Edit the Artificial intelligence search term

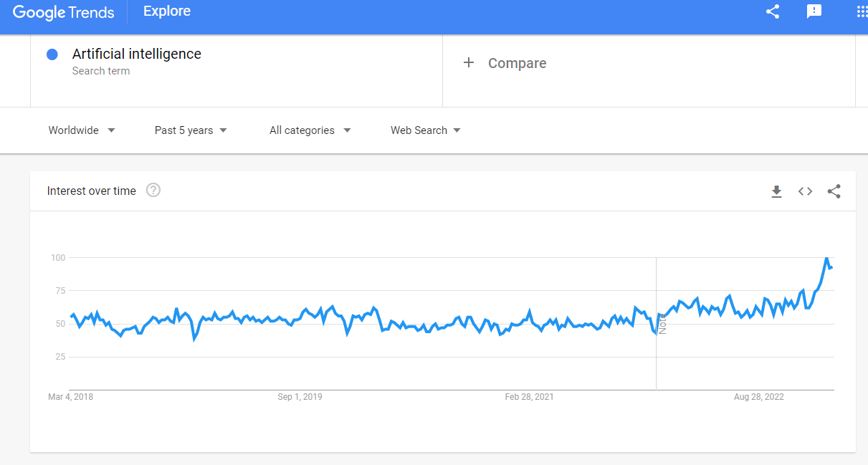(137, 54)
